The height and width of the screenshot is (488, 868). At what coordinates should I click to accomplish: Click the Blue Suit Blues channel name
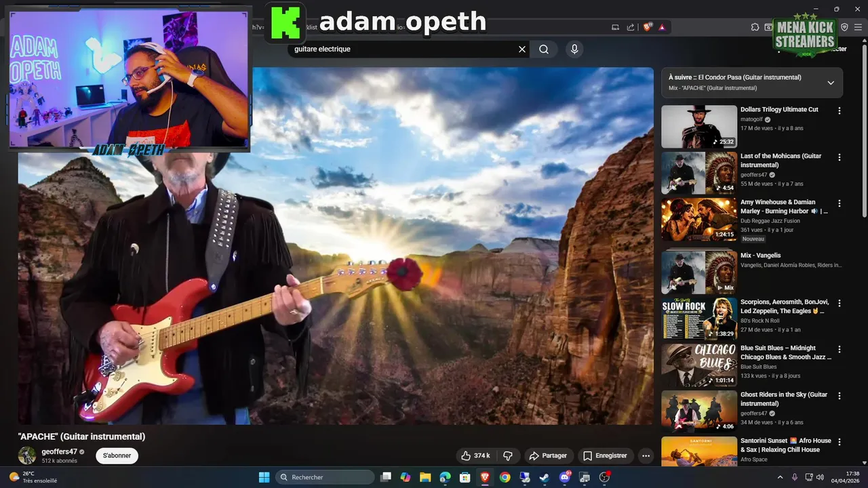click(759, 367)
